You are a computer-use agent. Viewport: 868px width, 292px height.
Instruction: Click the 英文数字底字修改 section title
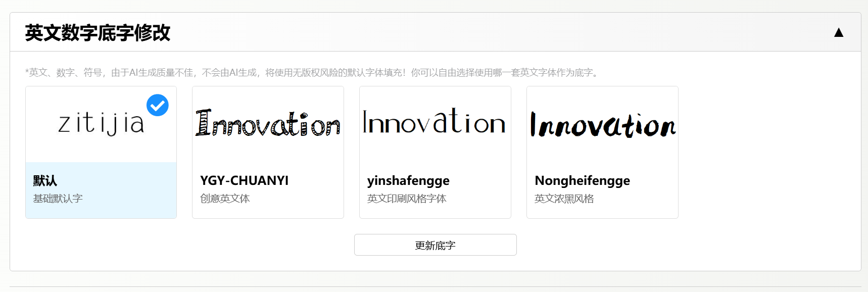pyautogui.click(x=98, y=33)
